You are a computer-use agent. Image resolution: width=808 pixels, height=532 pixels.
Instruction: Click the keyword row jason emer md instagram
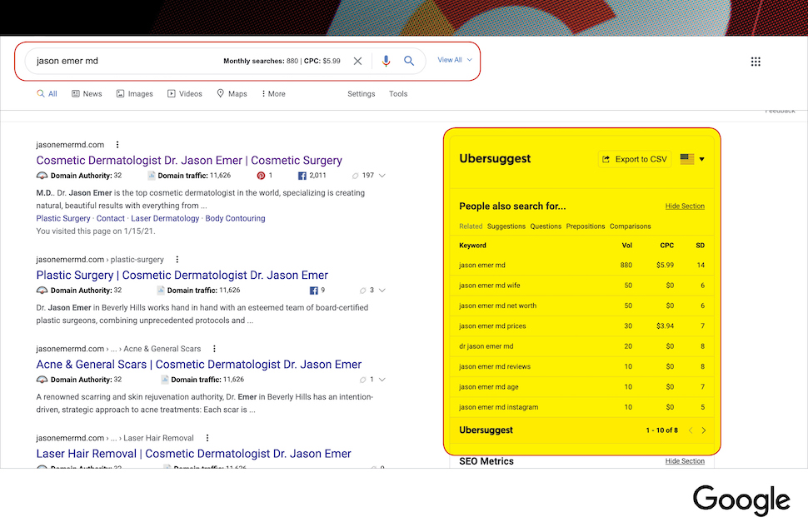point(581,407)
